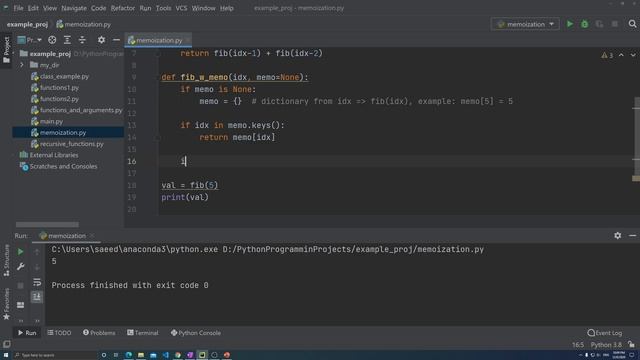Click the horizontal scrollbar in Project panel
640x360 pixels.
(47, 224)
